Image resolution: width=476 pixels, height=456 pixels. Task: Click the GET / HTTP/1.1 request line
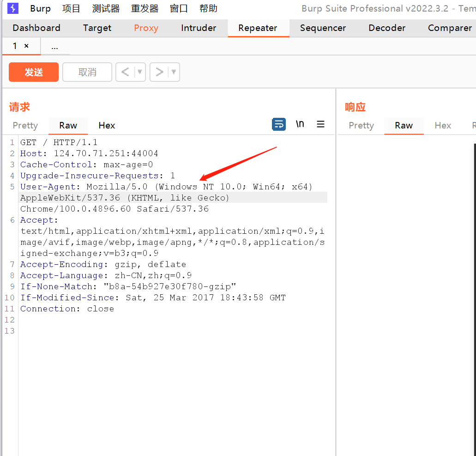click(59, 142)
